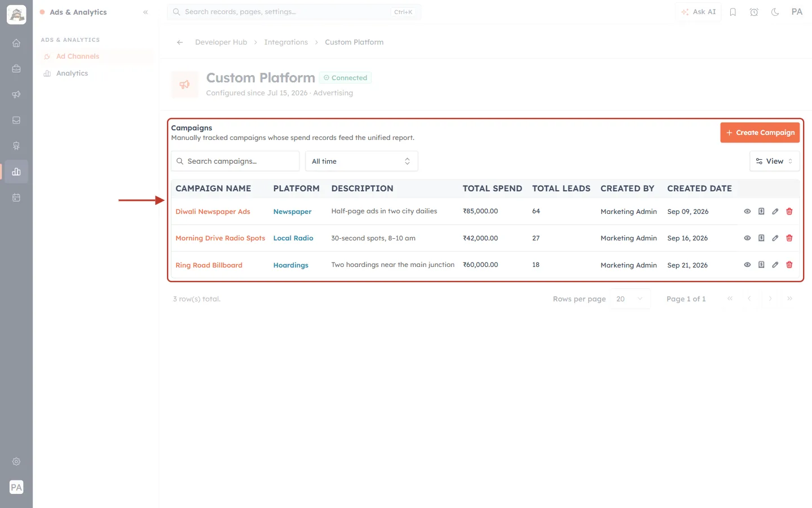The image size is (812, 508).
Task: Delete the Diwali Newspaper Ads campaign
Action: click(x=789, y=212)
